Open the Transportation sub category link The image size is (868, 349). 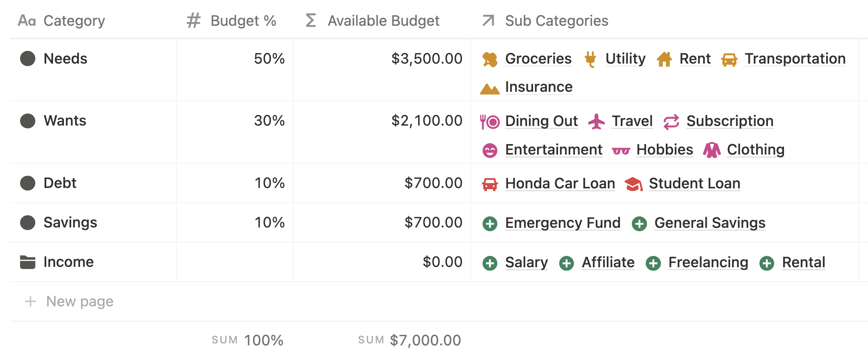click(795, 59)
